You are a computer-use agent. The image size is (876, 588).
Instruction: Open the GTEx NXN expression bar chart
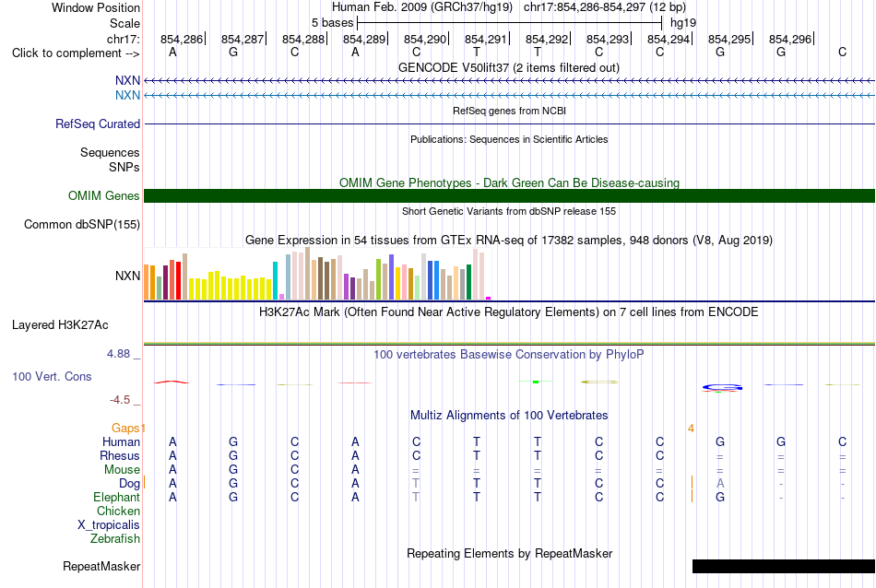point(317,274)
